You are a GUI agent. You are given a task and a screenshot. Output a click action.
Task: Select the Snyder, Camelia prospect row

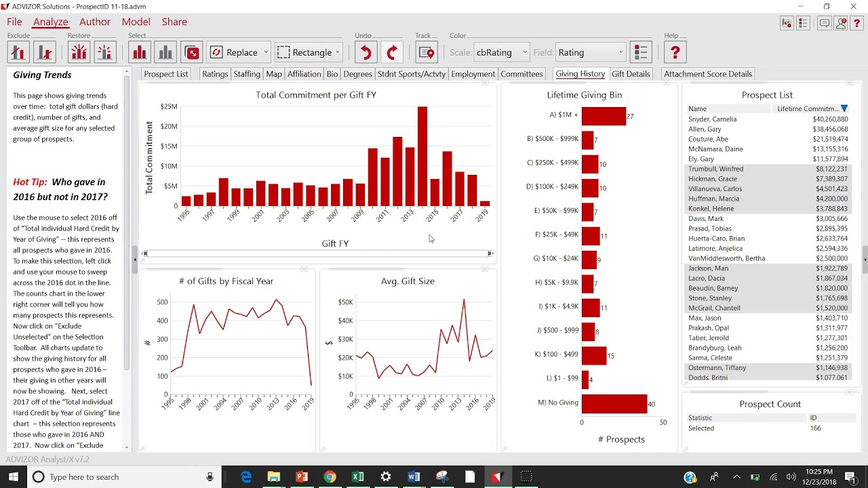point(768,119)
